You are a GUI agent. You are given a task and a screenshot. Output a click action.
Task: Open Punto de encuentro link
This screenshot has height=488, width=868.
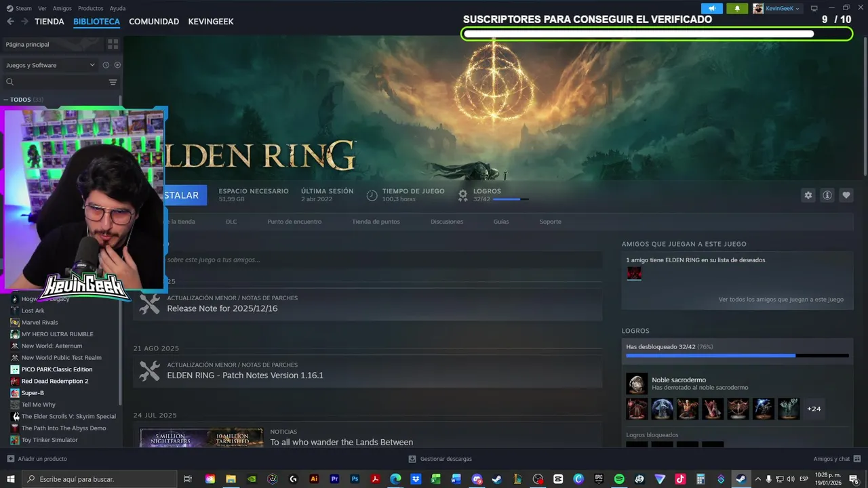click(x=294, y=222)
